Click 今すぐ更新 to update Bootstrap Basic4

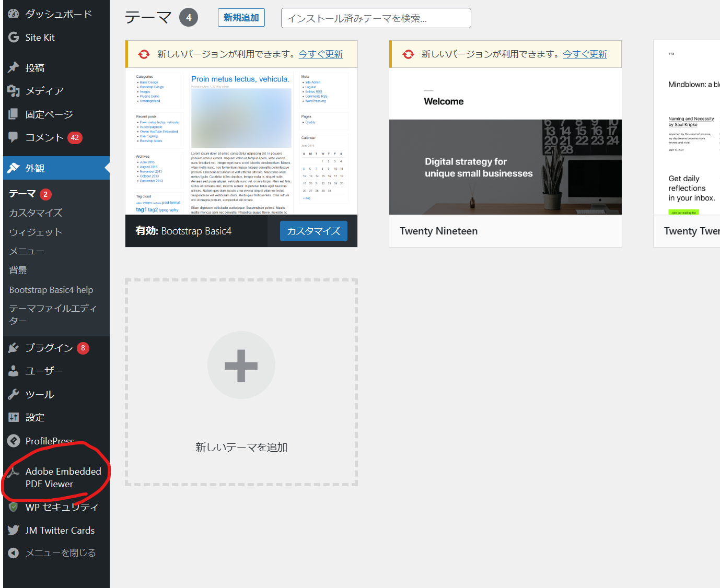[x=320, y=54]
